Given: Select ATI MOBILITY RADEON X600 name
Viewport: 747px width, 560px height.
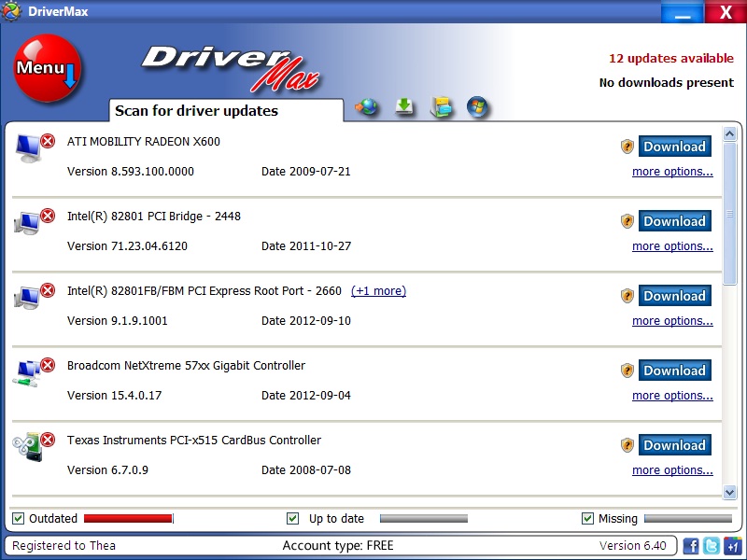Looking at the screenshot, I should 144,142.
